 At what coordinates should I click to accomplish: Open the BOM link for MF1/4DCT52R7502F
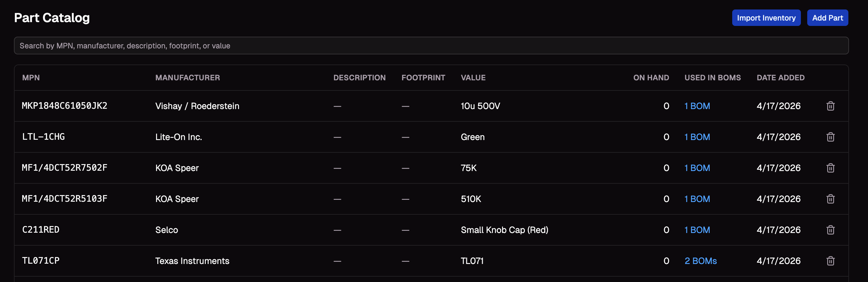point(697,168)
